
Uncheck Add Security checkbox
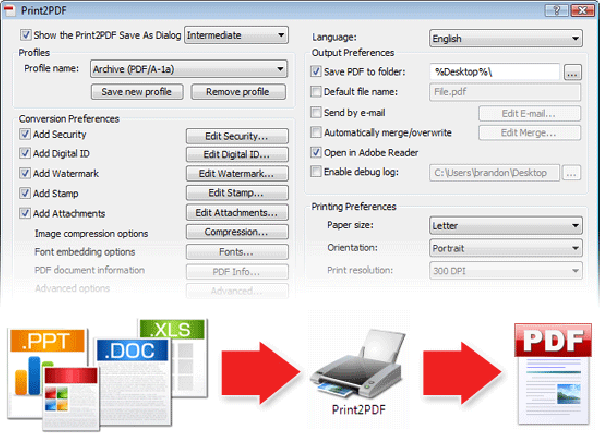tap(25, 134)
